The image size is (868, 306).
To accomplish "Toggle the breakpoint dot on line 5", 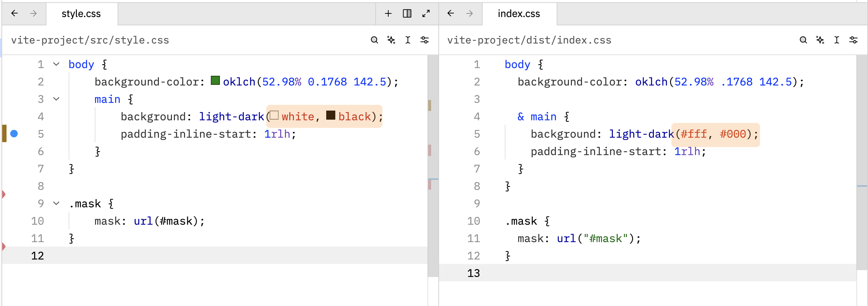I will 14,134.
